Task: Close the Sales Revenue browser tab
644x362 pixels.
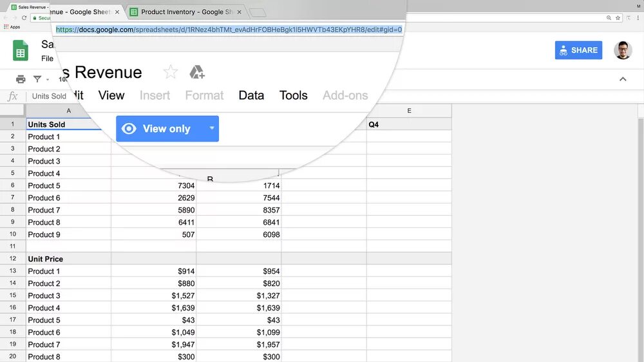Action: (117, 12)
